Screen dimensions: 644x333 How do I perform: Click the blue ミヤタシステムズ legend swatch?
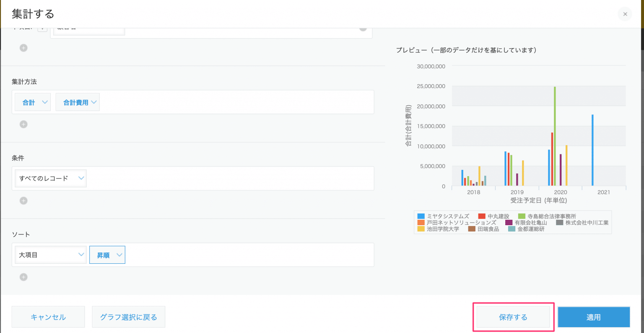[421, 216]
